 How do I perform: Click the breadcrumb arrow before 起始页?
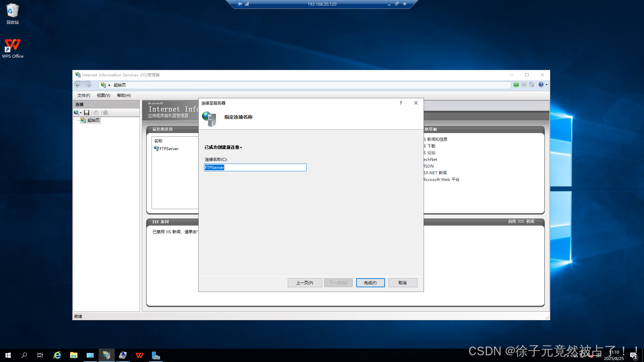pos(109,85)
